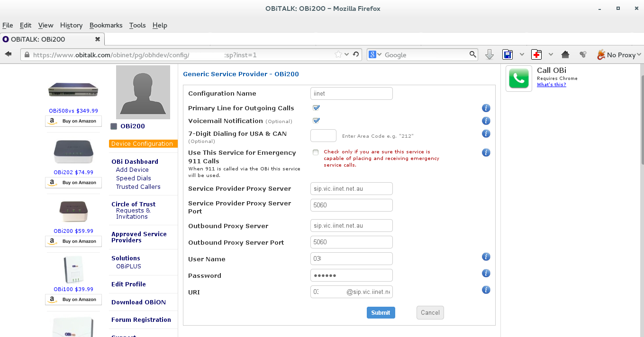
Task: Click the page vertical scrollbar
Action: 642,120
